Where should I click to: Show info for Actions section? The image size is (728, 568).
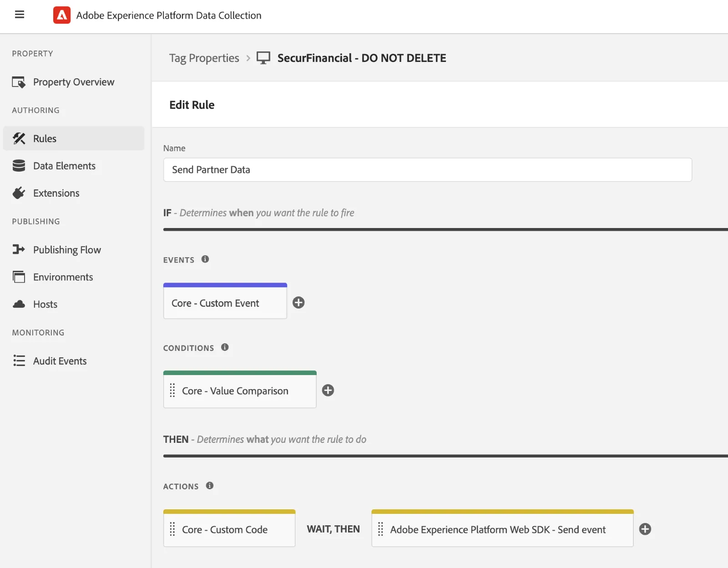click(210, 486)
